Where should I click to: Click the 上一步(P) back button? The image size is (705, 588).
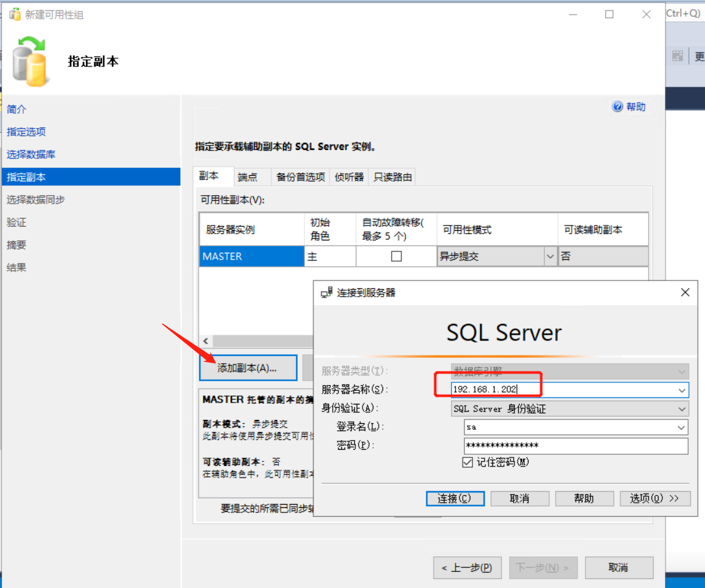coord(467,568)
